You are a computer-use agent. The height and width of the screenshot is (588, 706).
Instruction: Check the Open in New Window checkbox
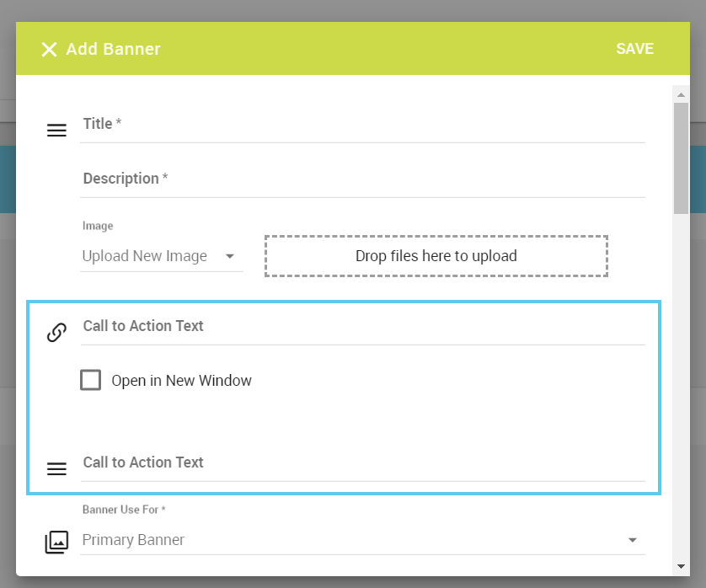pos(90,380)
